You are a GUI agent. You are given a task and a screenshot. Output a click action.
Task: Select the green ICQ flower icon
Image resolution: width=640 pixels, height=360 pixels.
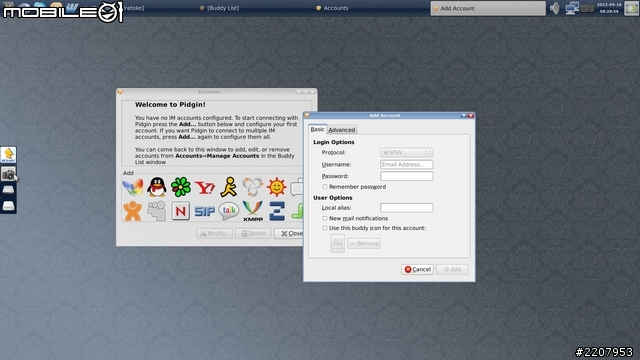pyautogui.click(x=181, y=187)
